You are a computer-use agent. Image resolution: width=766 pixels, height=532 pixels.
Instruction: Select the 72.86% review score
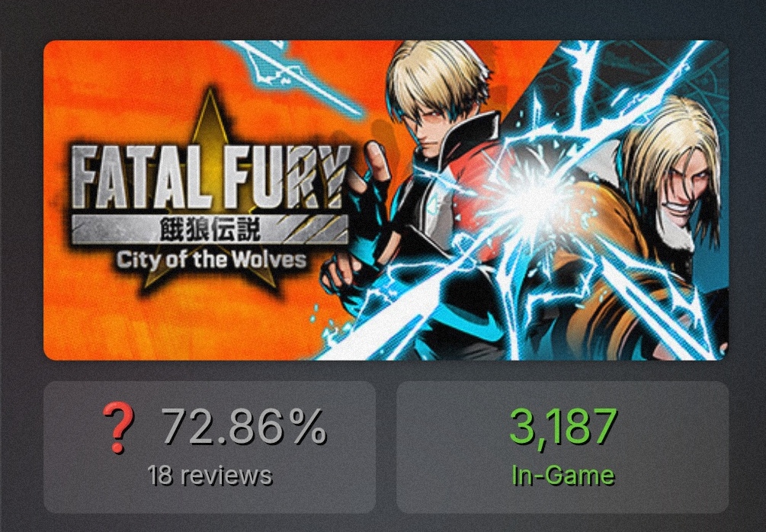click(243, 428)
